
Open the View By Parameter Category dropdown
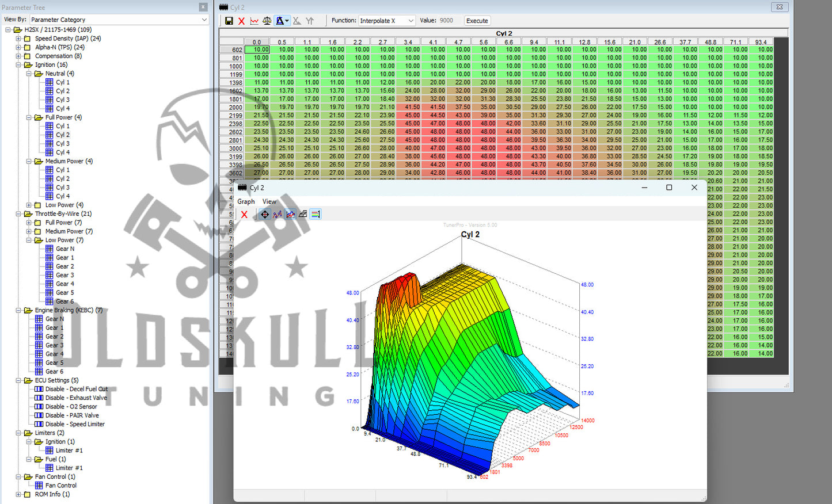[x=119, y=20]
